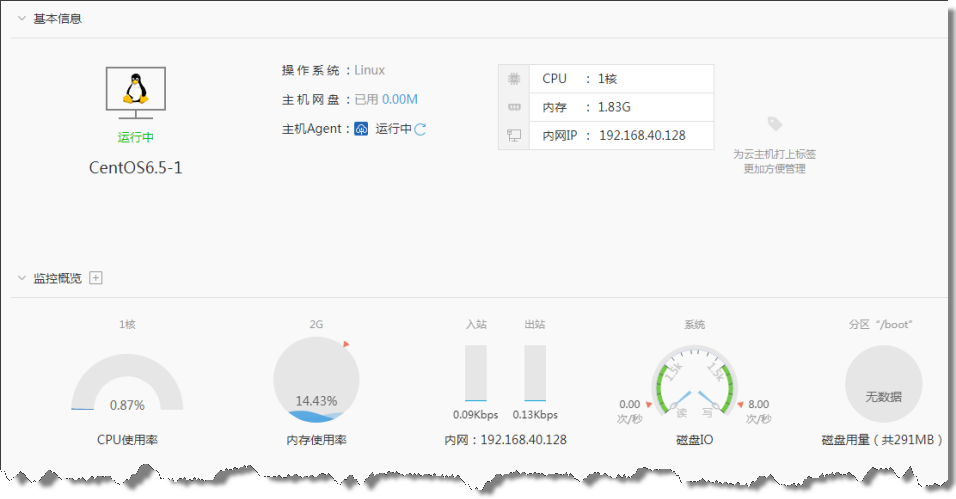Collapse the 基本信息 section chevron
This screenshot has width=956, height=499.
pos(21,19)
